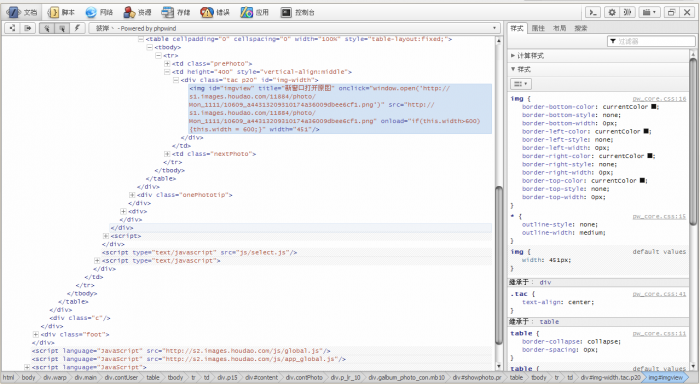Click breadcrumb 'img#imgview'
Screen dimensions: 700x384
pyautogui.click(x=665, y=378)
